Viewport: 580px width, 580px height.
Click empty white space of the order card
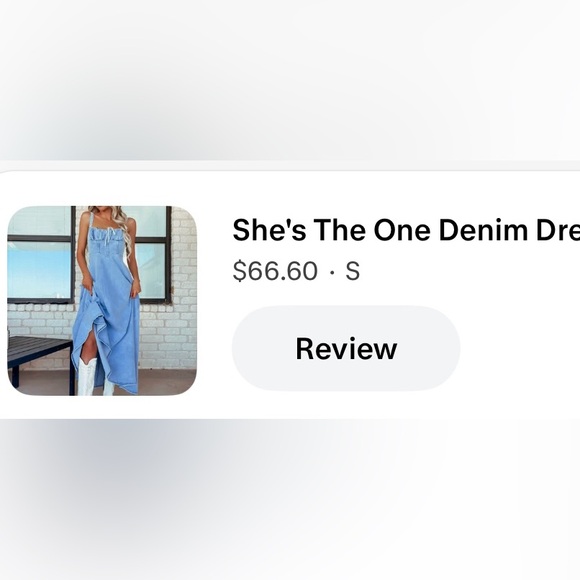tap(518, 333)
